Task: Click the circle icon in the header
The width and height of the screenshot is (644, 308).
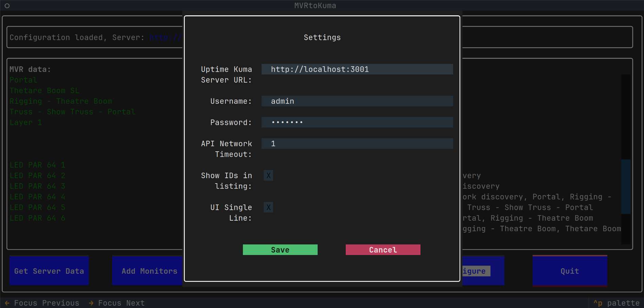Action: click(7, 5)
